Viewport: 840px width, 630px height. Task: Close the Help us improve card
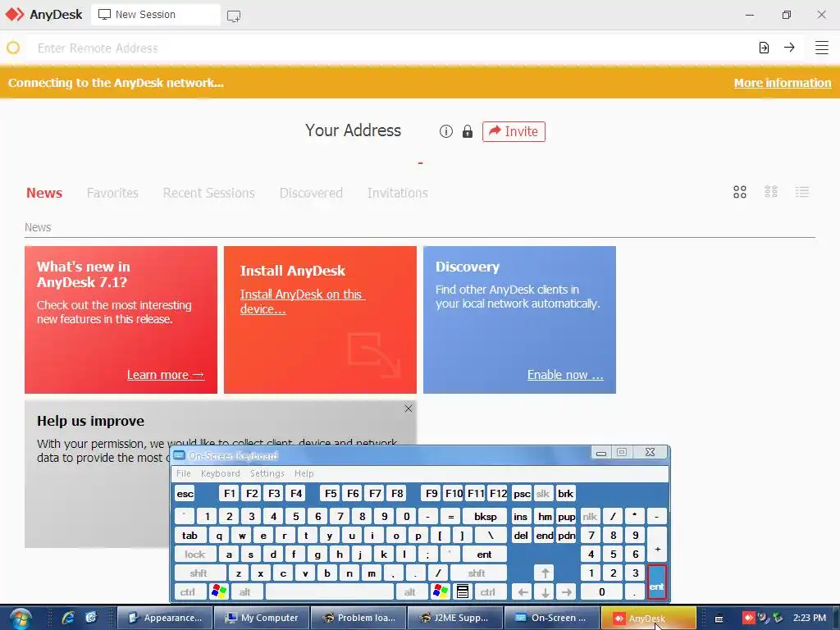409,409
